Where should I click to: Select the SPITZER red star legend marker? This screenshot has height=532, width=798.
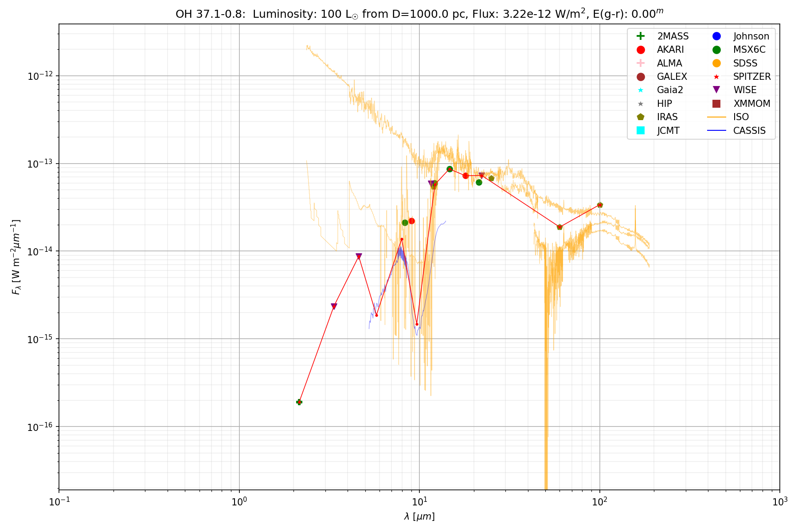[x=716, y=77]
